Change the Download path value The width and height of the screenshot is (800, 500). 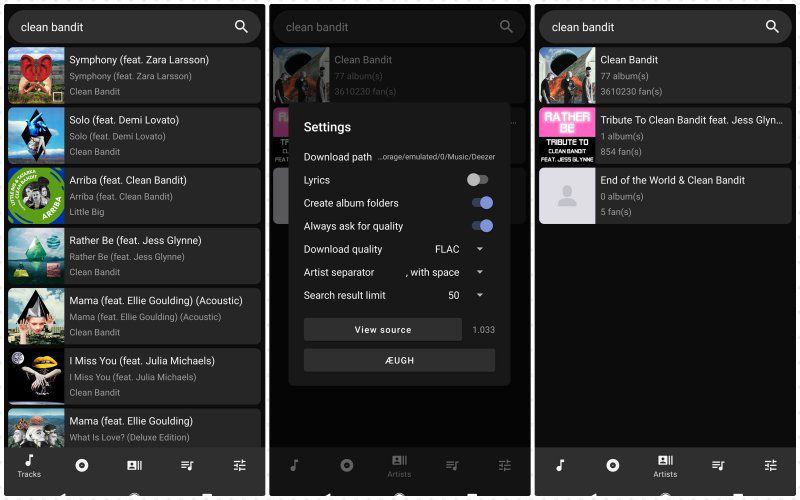436,157
